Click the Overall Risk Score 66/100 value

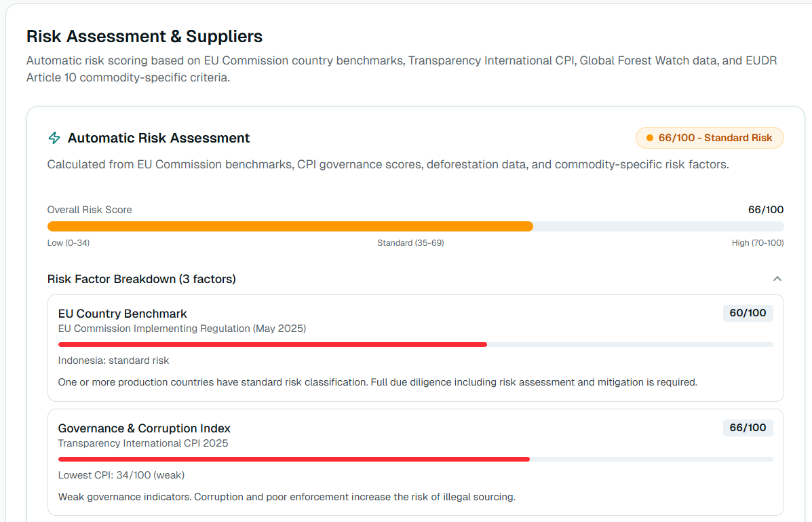click(766, 210)
